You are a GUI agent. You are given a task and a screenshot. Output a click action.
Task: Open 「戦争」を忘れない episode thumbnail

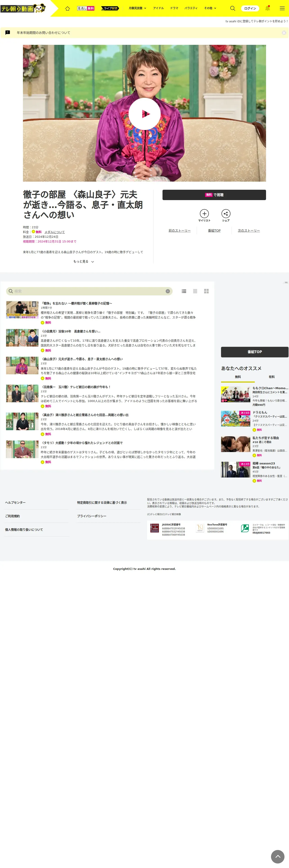click(22, 310)
